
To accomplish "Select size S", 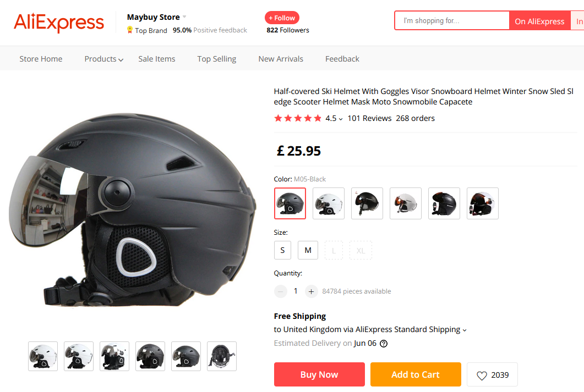I will click(x=282, y=250).
